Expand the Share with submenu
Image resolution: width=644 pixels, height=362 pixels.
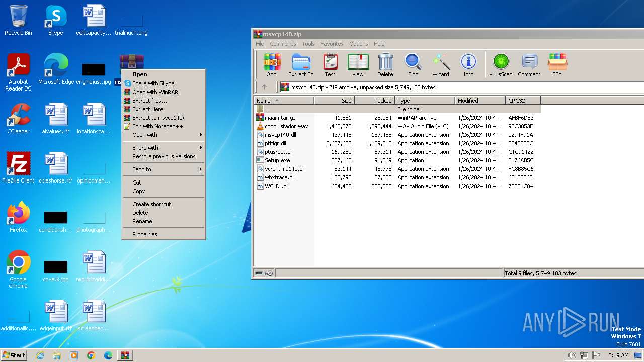(164, 148)
